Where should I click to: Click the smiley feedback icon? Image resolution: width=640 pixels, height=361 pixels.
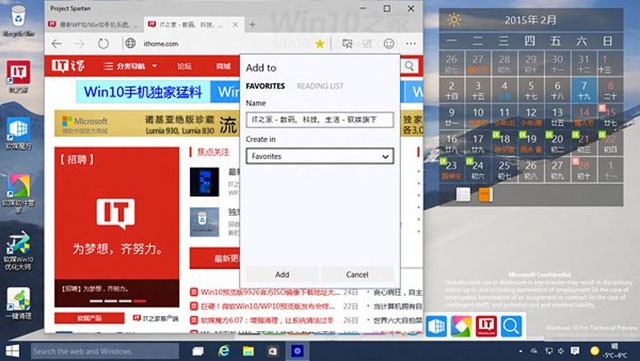click(389, 43)
